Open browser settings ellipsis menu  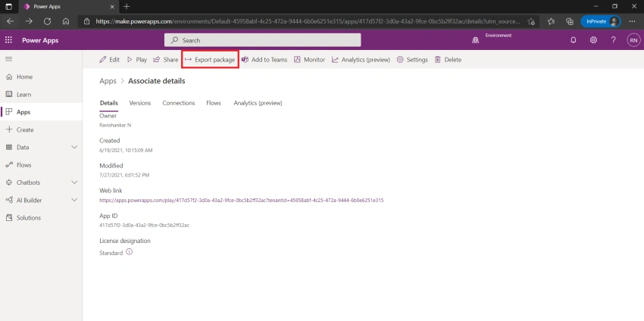pyautogui.click(x=633, y=21)
